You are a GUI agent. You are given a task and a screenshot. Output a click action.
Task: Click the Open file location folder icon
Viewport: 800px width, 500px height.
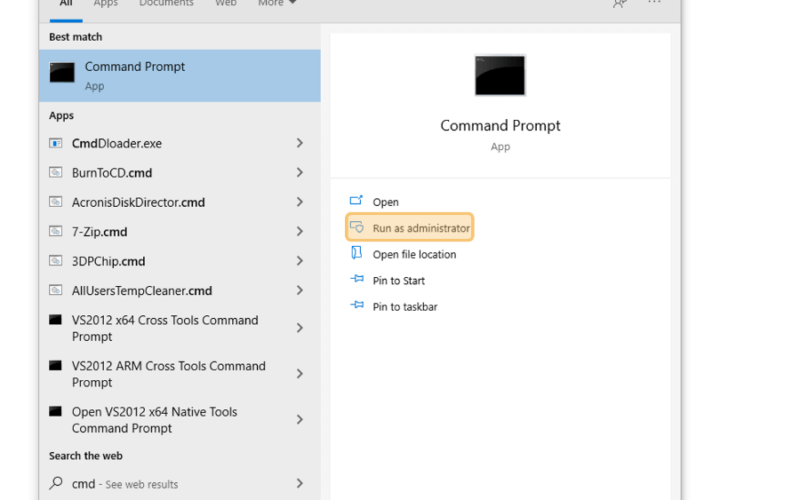pyautogui.click(x=356, y=253)
